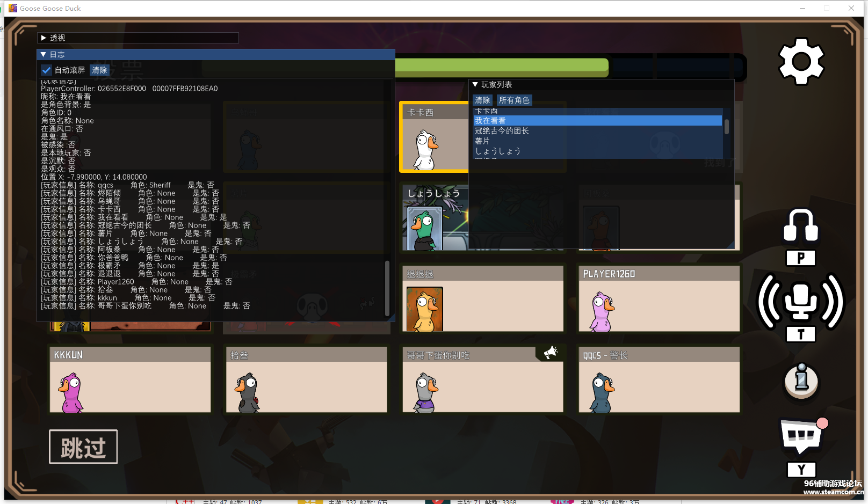Click the resize grip of player list panel

click(x=730, y=245)
